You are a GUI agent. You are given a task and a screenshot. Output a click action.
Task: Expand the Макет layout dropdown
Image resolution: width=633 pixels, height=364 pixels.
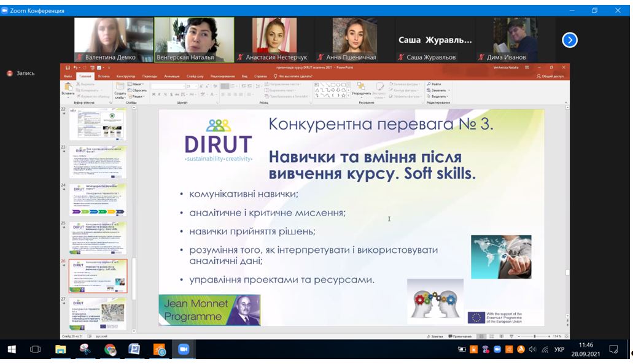pyautogui.click(x=136, y=84)
